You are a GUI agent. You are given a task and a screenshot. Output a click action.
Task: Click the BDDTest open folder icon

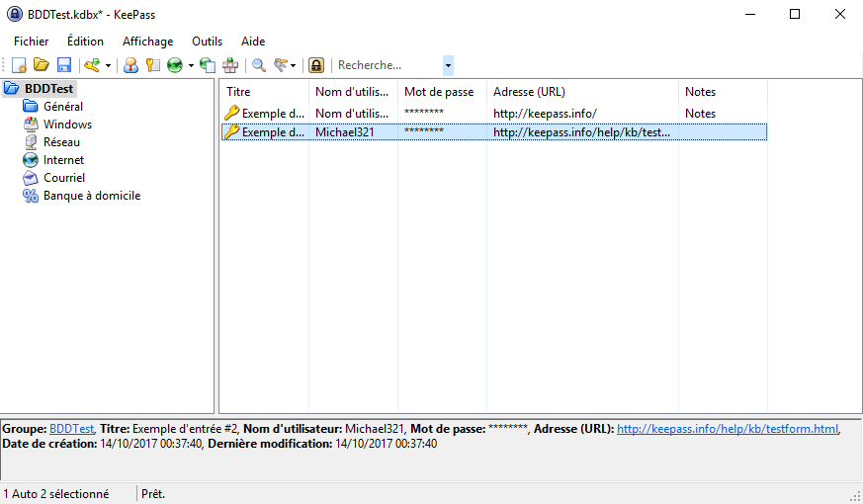coord(12,88)
